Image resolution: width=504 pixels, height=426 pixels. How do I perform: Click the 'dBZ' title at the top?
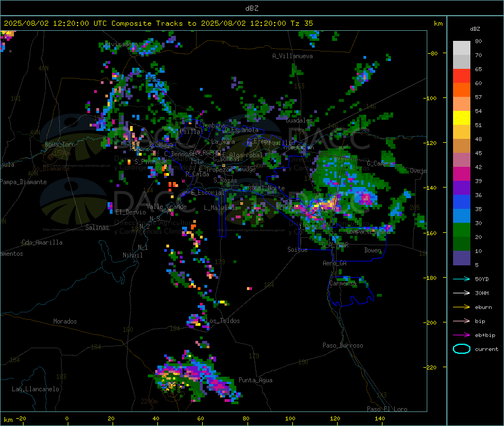[251, 8]
